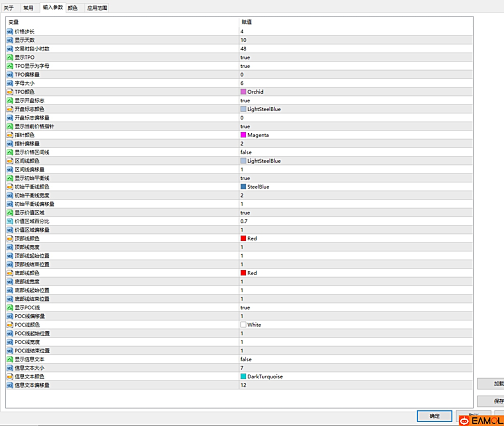
Task: Open the 应用范围 tab
Action: 97,8
